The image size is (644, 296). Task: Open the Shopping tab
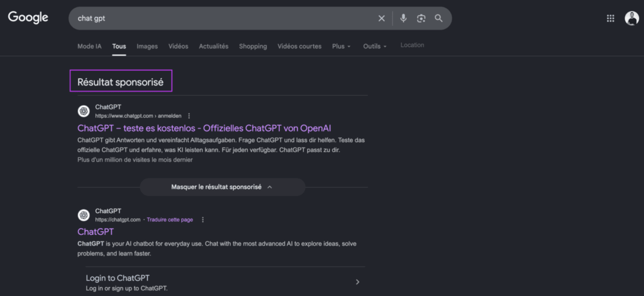pos(253,47)
